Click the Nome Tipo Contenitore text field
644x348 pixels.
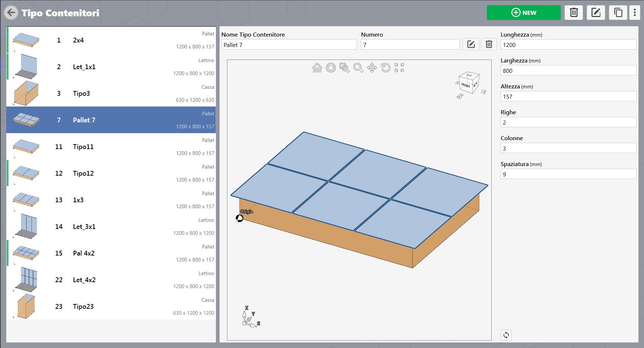289,45
